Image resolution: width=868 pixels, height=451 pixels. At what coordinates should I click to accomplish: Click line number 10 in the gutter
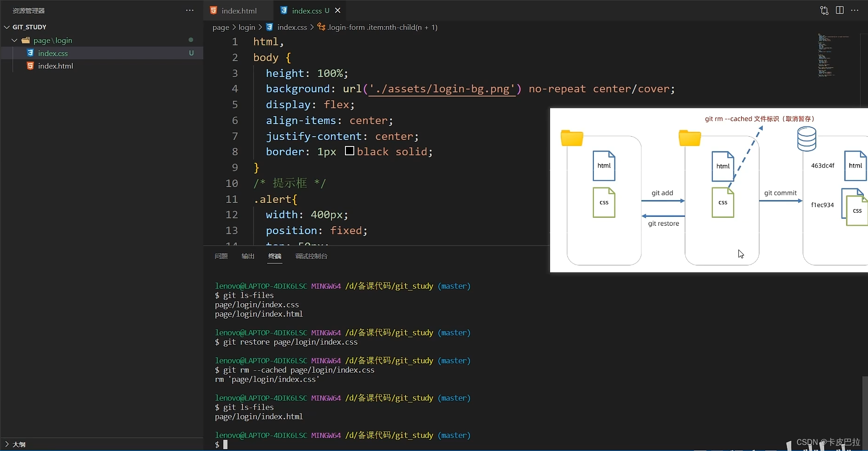[x=232, y=183]
